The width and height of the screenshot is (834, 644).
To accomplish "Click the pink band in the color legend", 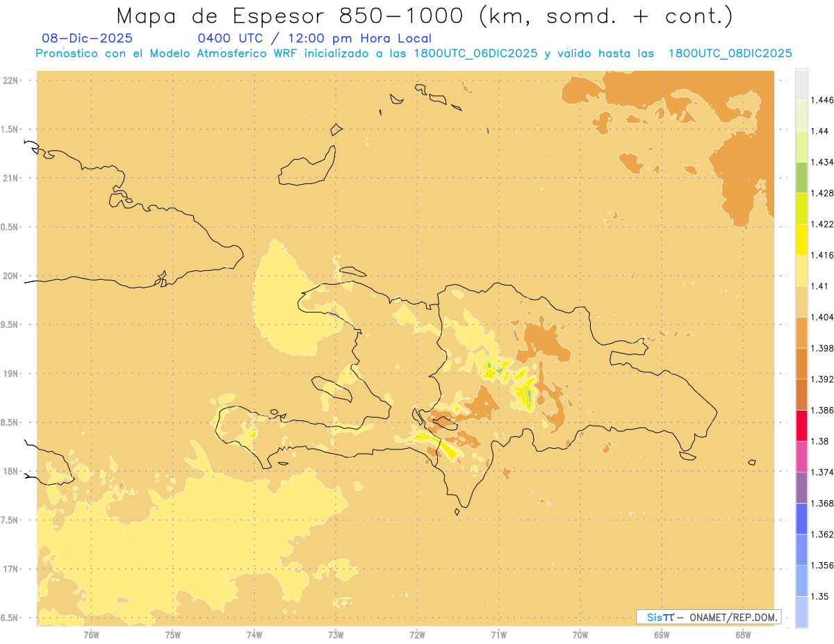I will coord(801,456).
